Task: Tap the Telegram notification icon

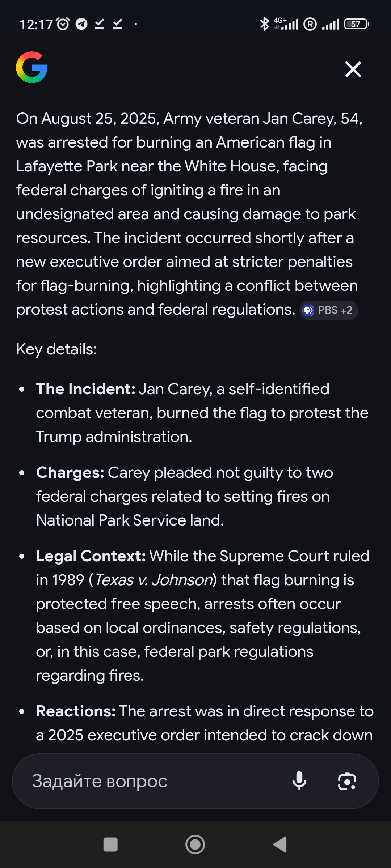Action: pos(81,24)
